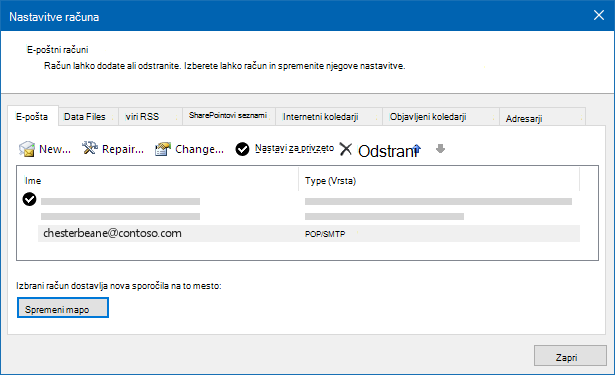Screen dimensions: 615x375
Task: Switch to the E-pošta tab
Action: 33,117
